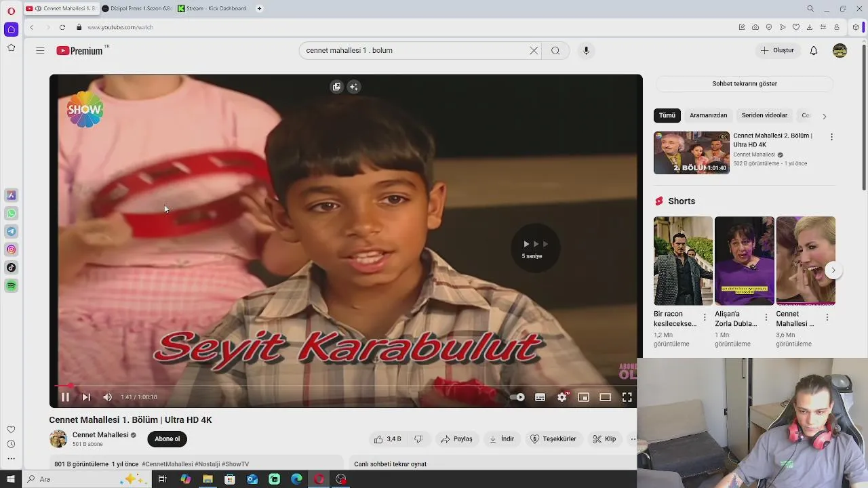Go to YouTube Premium home logo
868x488 pixels.
79,51
